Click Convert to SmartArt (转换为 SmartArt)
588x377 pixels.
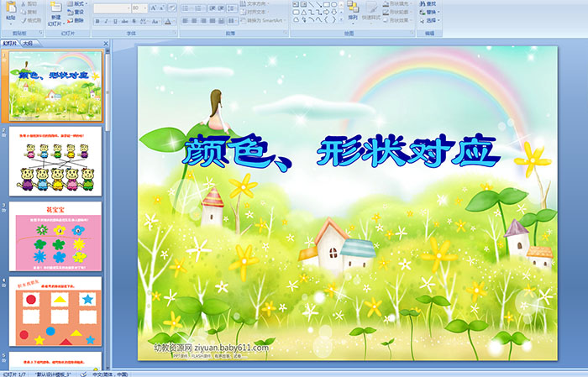pyautogui.click(x=263, y=20)
